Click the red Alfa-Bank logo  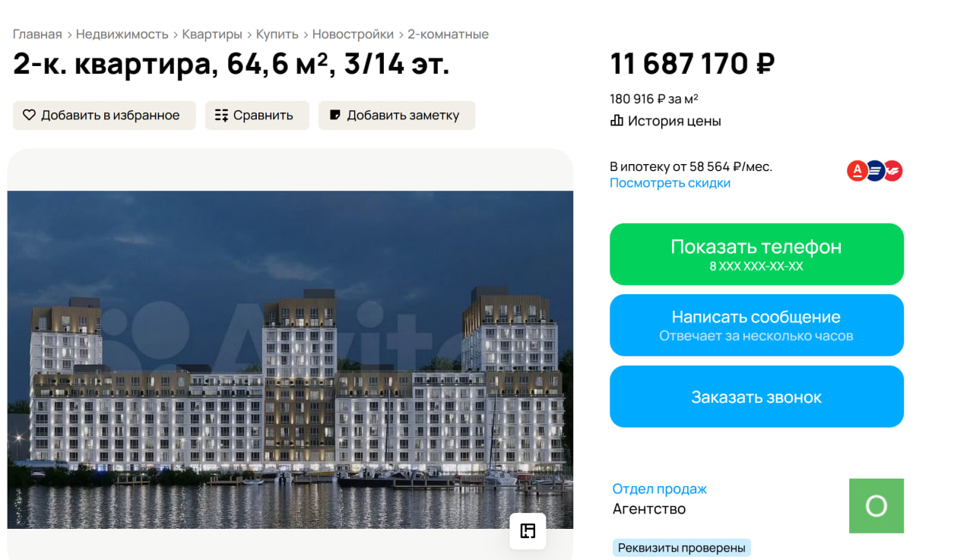[857, 171]
